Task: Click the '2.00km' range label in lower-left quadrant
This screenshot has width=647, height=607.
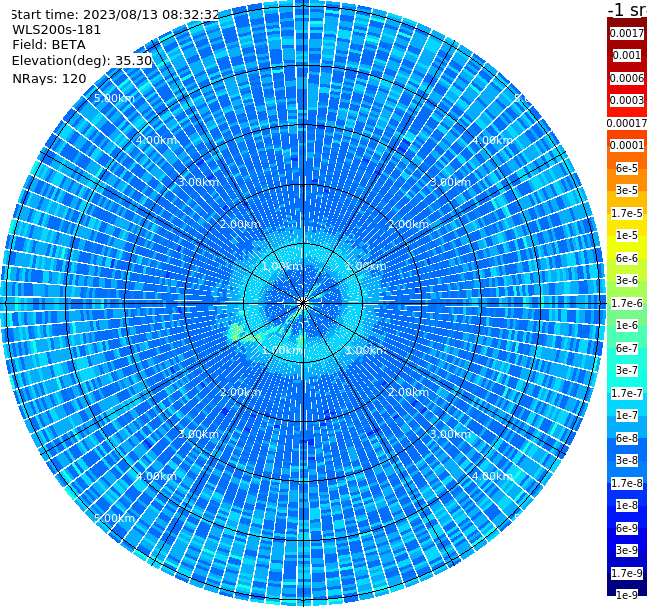Action: [x=240, y=392]
